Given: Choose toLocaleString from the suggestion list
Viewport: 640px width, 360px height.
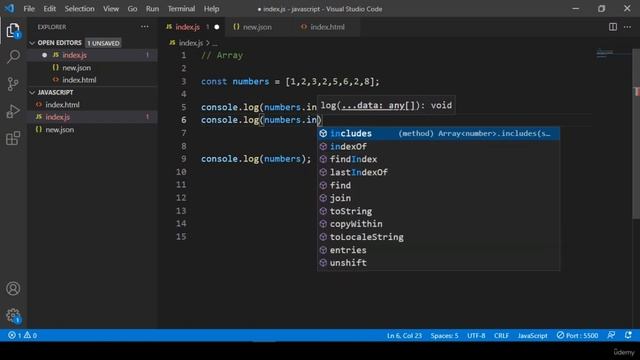Looking at the screenshot, I should pyautogui.click(x=438, y=237).
